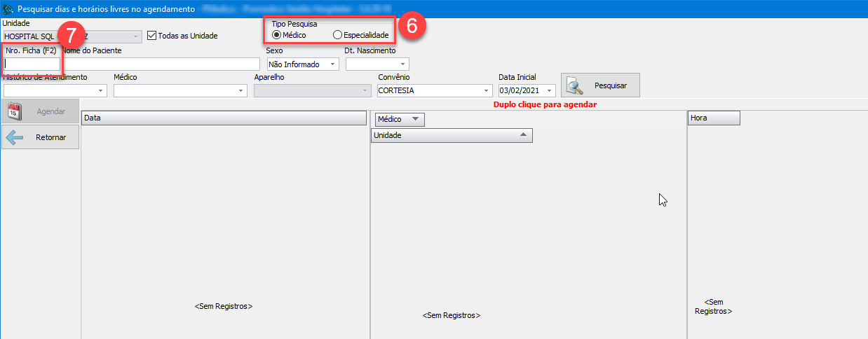
Task: Focus the Nro. Ficha input field
Action: (x=32, y=64)
